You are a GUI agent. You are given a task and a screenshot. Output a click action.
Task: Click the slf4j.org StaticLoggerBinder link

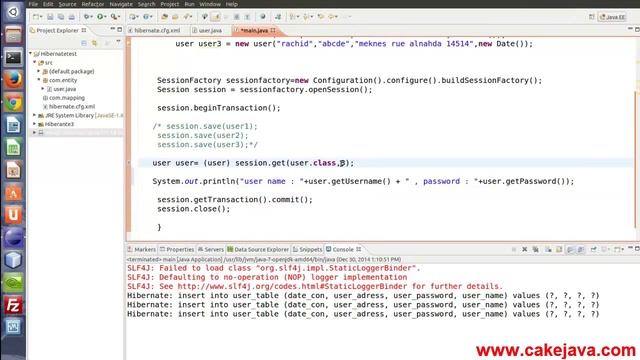[292, 286]
